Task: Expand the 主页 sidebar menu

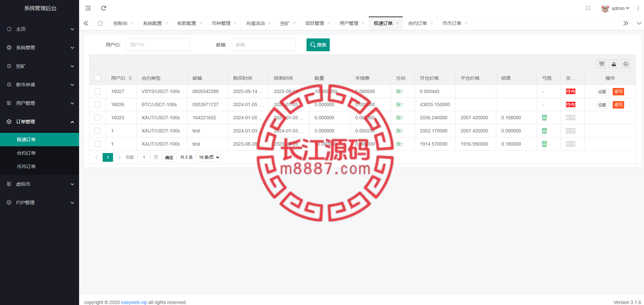Action: (x=39, y=29)
